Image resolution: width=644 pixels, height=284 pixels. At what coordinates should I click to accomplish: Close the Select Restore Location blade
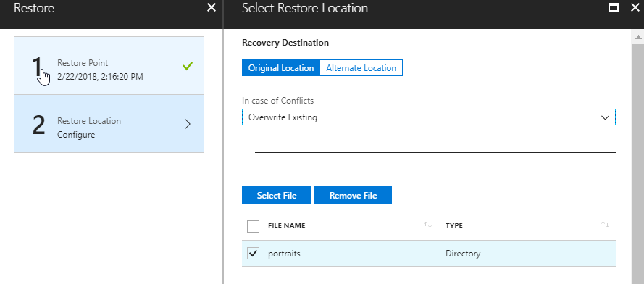click(x=635, y=7)
